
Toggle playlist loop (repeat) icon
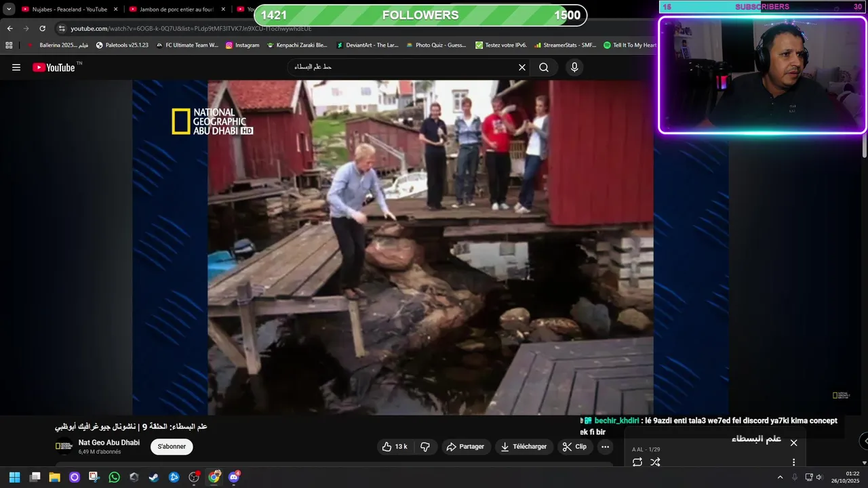click(x=637, y=462)
